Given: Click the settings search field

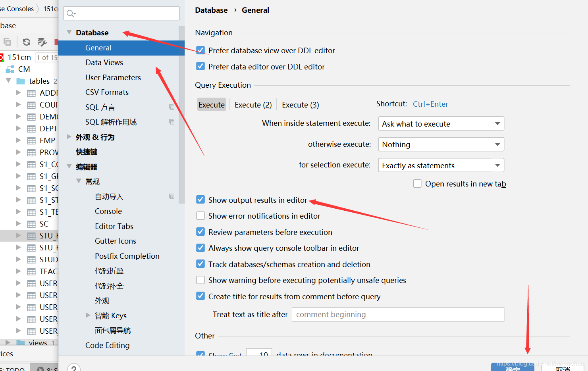Looking at the screenshot, I should (x=121, y=13).
